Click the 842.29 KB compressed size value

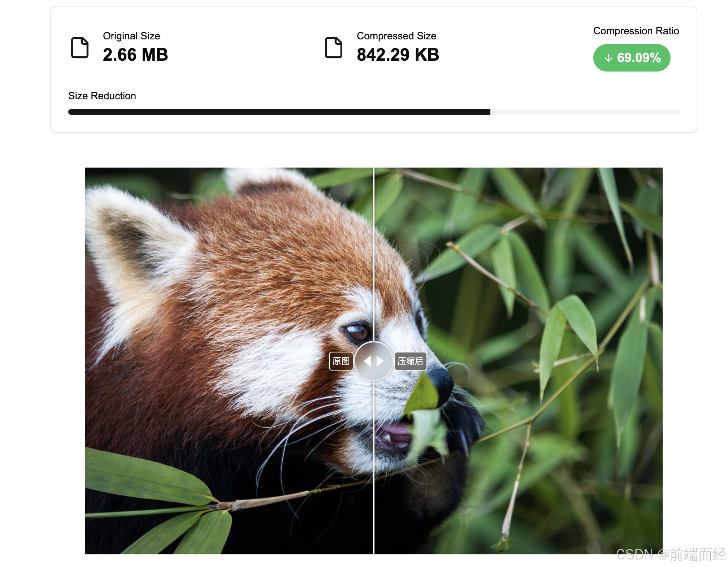tap(398, 55)
